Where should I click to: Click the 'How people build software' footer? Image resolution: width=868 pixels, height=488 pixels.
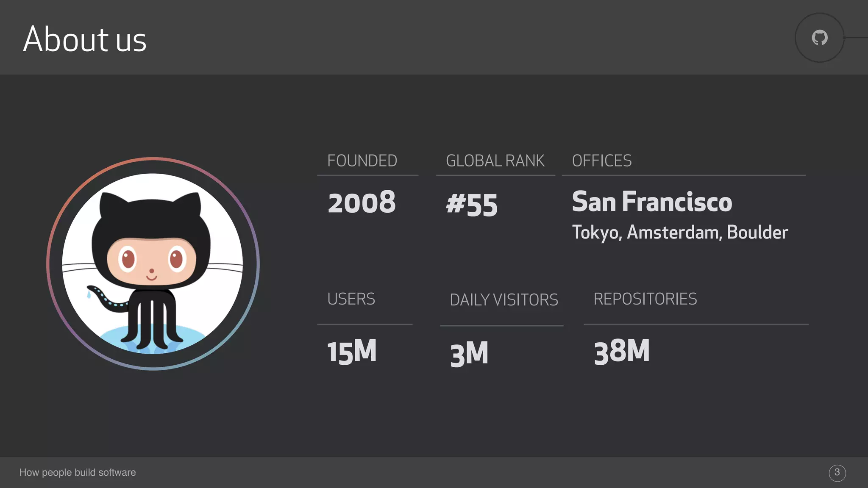coord(78,472)
